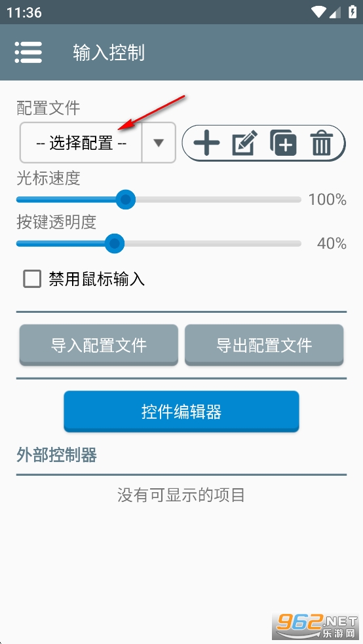Tap the 禁用鼠标输入 label text
This screenshot has height=644, width=363.
tap(96, 279)
